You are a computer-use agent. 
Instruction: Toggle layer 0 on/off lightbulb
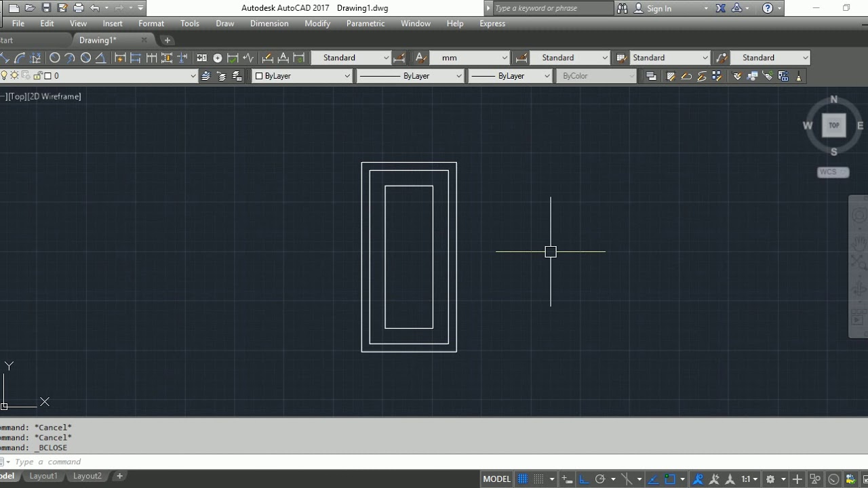[x=4, y=76]
